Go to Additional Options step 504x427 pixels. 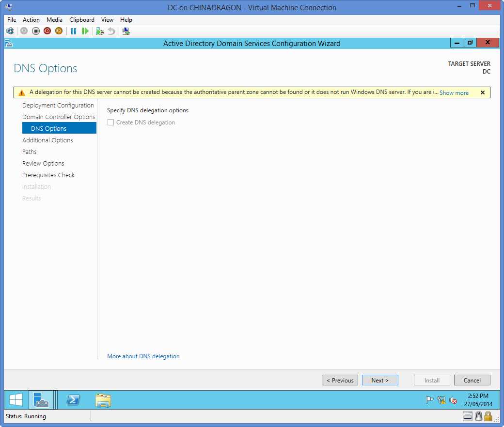(47, 140)
